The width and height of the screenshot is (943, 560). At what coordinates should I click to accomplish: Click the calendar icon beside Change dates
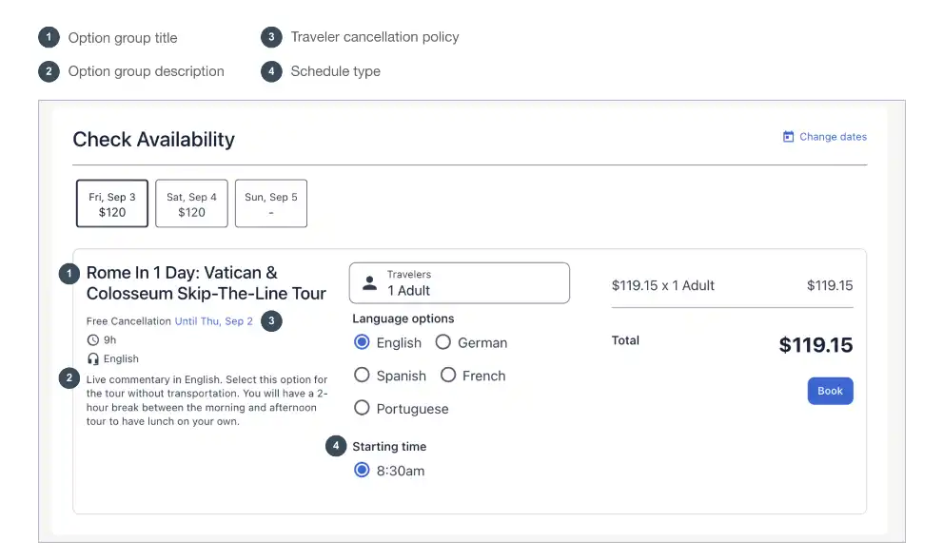(788, 136)
